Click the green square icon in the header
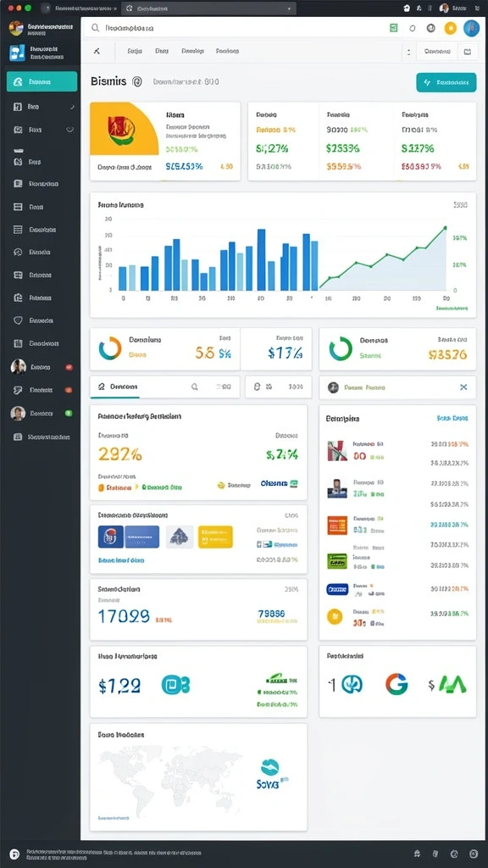 393,28
